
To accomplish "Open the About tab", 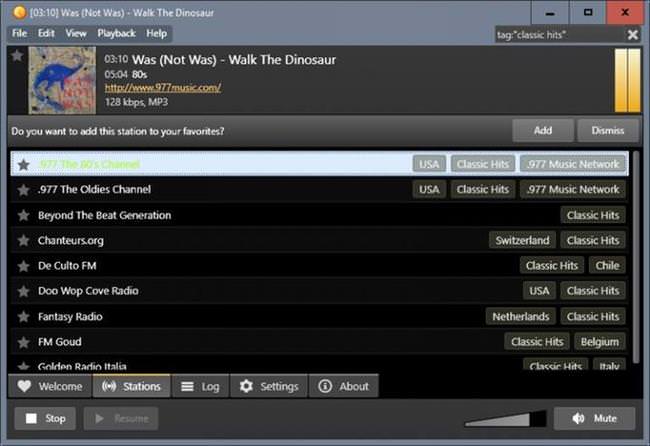I will pyautogui.click(x=344, y=386).
